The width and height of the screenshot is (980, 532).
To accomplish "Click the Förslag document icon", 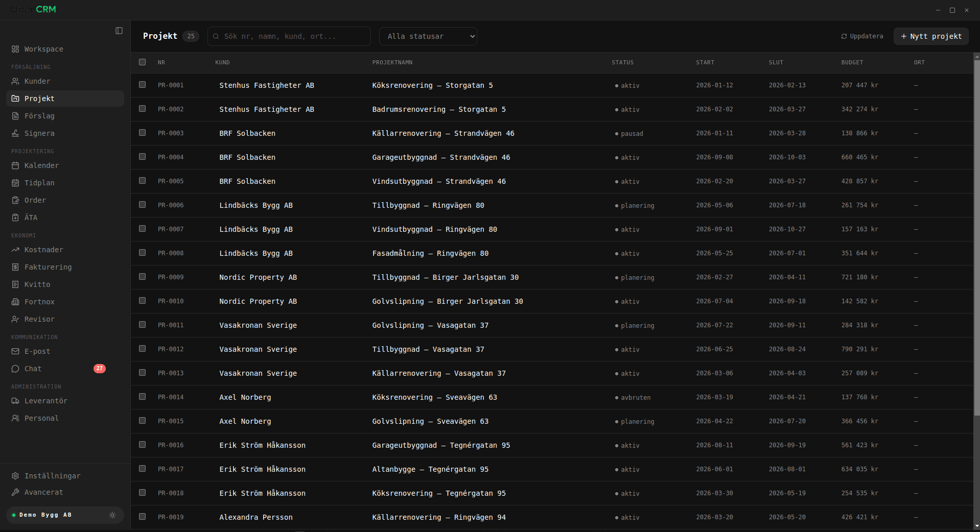I will point(15,116).
